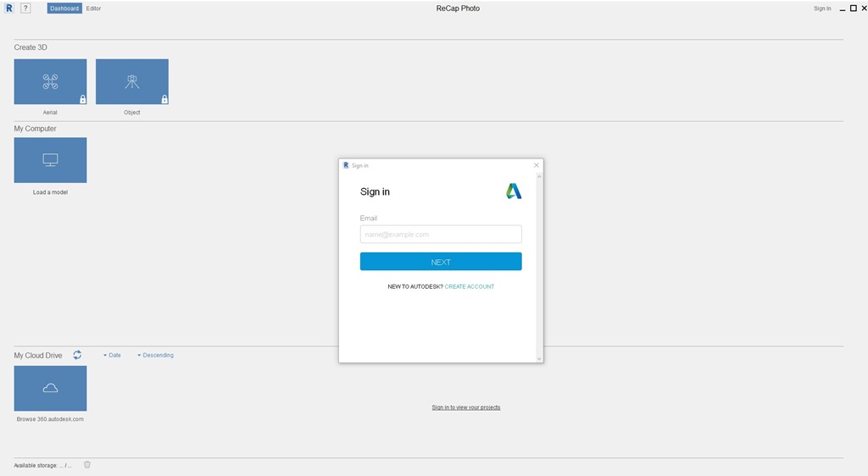Viewport: 868px width, 476px height.
Task: Follow the CREATE ACCOUNT link
Action: point(469,286)
